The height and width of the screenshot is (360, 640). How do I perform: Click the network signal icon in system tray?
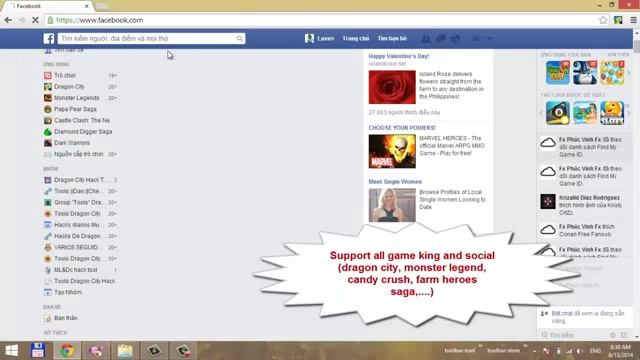pyautogui.click(x=569, y=351)
